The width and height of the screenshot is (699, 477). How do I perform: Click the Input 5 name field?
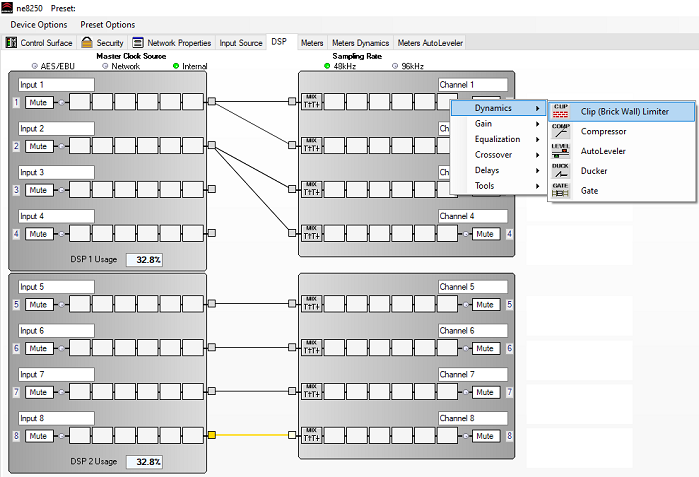tap(56, 287)
